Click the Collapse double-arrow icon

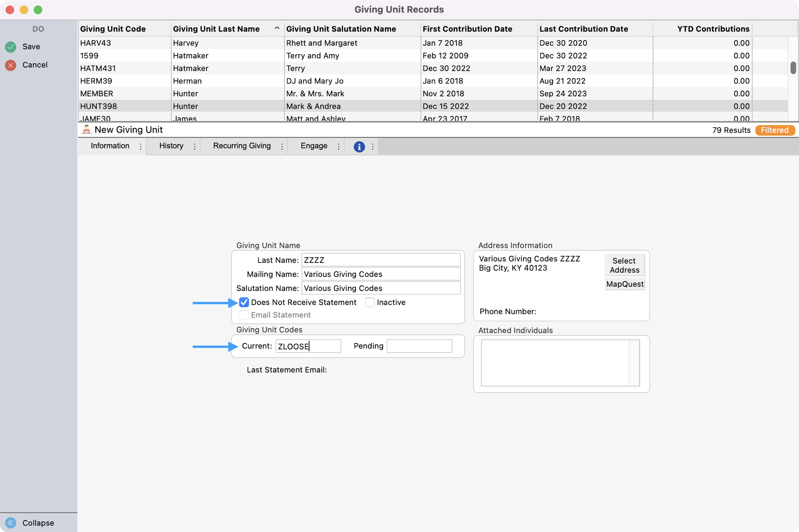(x=11, y=523)
